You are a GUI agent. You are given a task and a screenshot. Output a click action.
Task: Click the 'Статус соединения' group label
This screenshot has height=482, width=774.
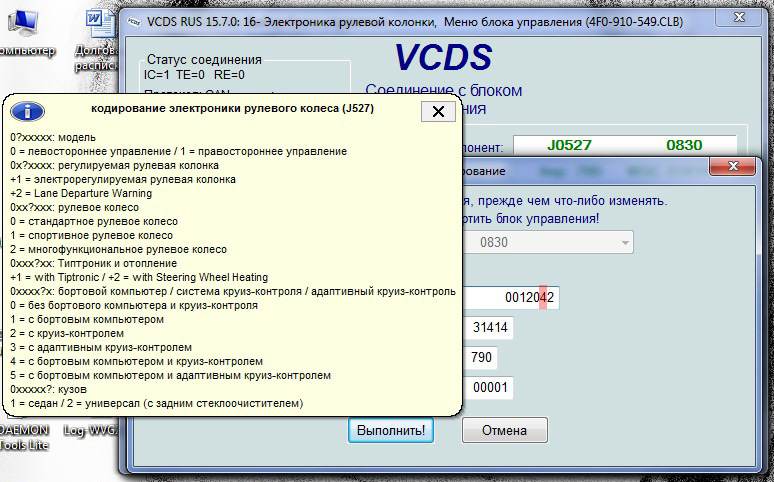pos(204,59)
